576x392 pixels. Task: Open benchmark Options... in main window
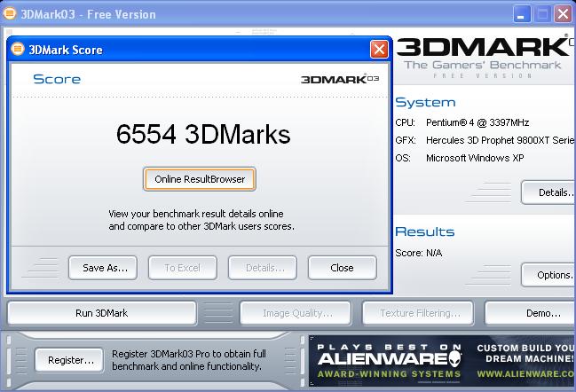(x=548, y=275)
